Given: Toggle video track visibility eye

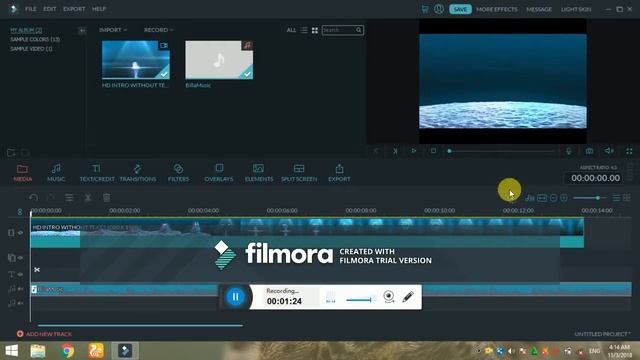Looking at the screenshot, I should coord(20,233).
